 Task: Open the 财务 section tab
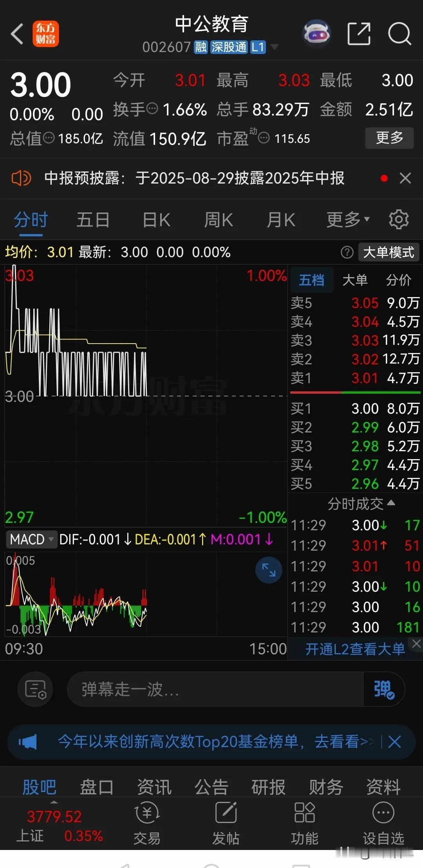coord(326,787)
